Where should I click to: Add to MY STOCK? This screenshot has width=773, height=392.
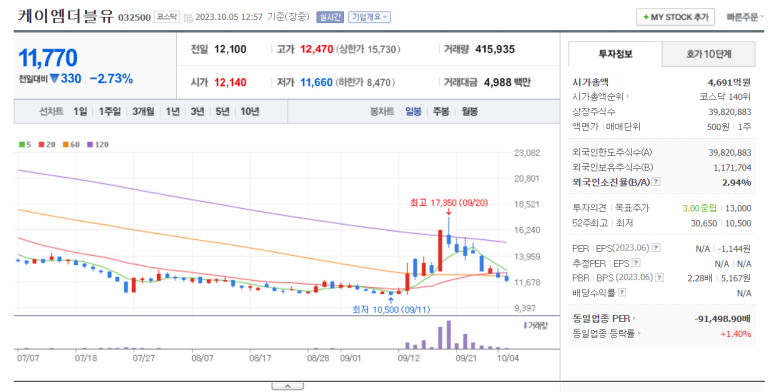tap(675, 17)
